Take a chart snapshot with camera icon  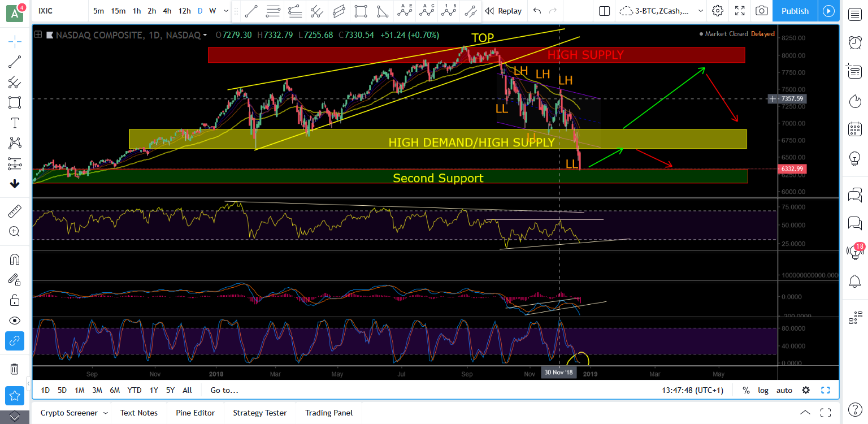[762, 11]
